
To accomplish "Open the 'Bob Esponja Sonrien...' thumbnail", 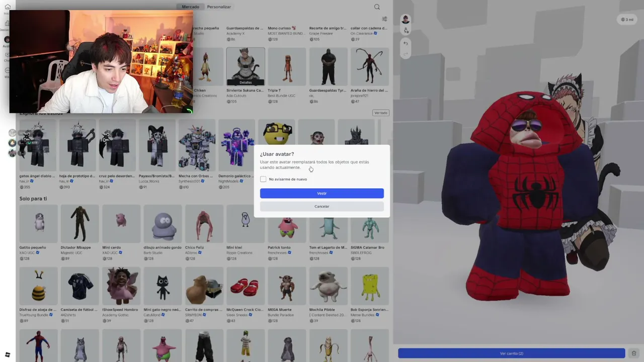I will [370, 286].
